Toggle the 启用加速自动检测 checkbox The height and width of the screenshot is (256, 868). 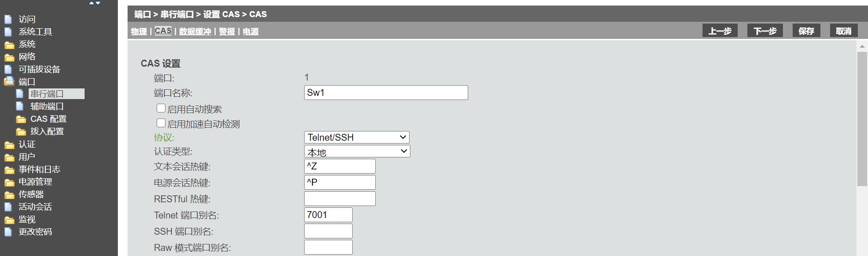[x=161, y=123]
